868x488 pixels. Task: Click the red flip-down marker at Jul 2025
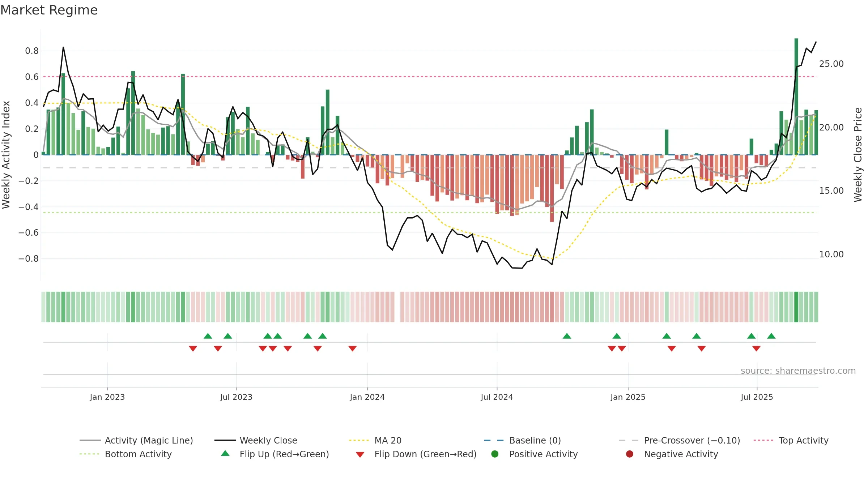756,348
